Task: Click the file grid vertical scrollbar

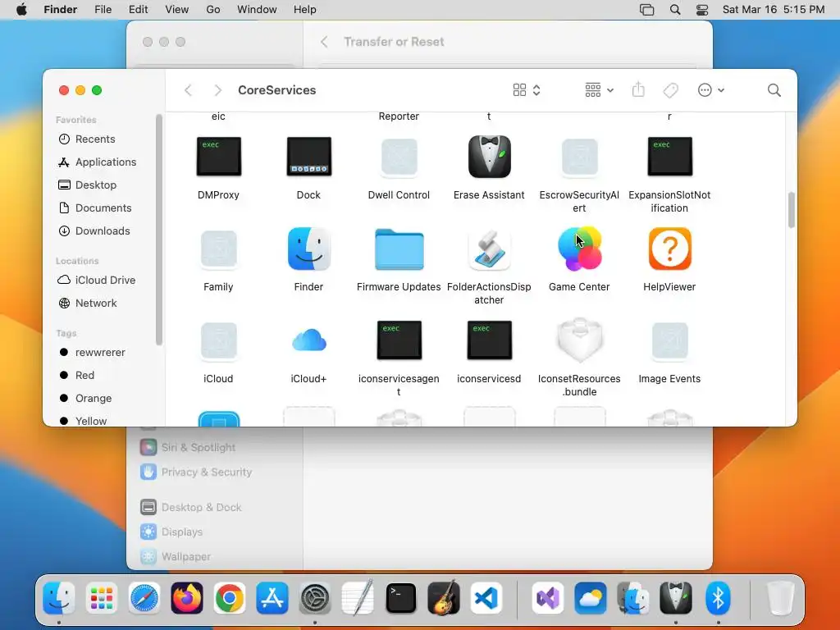Action: [x=792, y=210]
